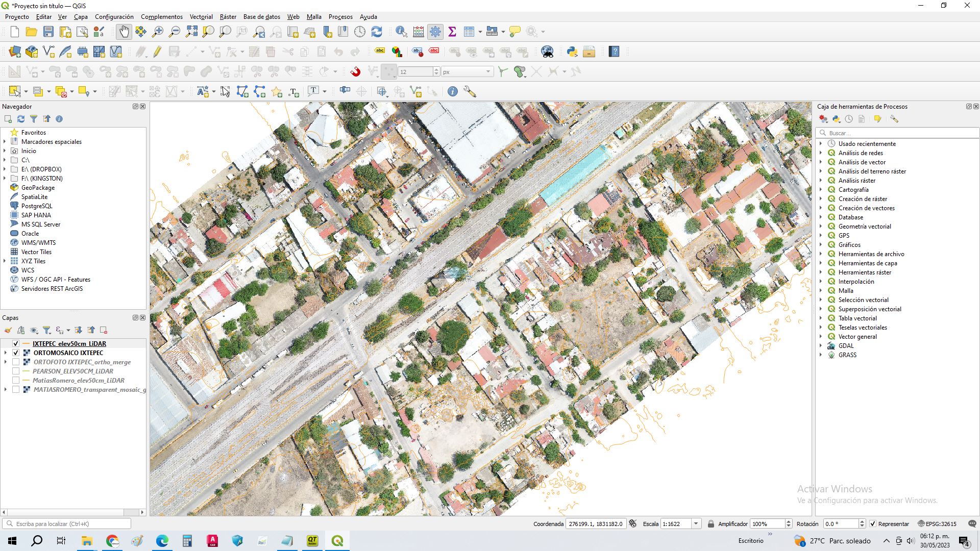Open the Complementos menu
Image resolution: width=980 pixels, height=551 pixels.
tap(161, 17)
